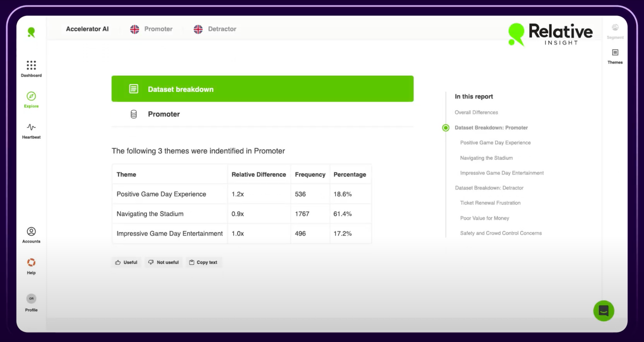The image size is (644, 342).
Task: Select Overall Differences in report nav
Action: coord(476,112)
